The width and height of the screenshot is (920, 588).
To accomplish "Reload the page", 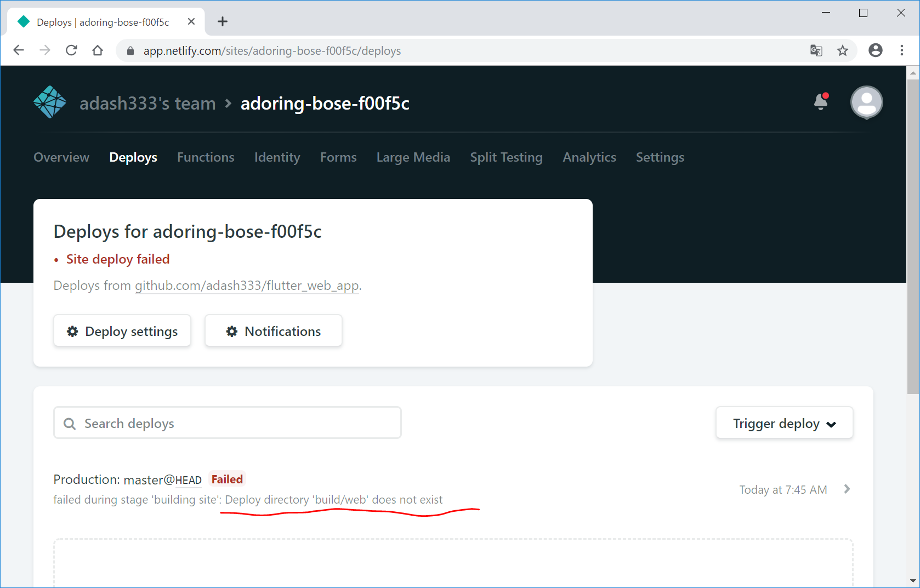I will pyautogui.click(x=71, y=50).
